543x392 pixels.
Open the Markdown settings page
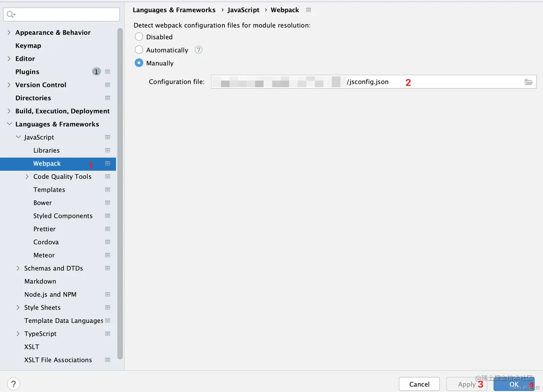point(40,281)
